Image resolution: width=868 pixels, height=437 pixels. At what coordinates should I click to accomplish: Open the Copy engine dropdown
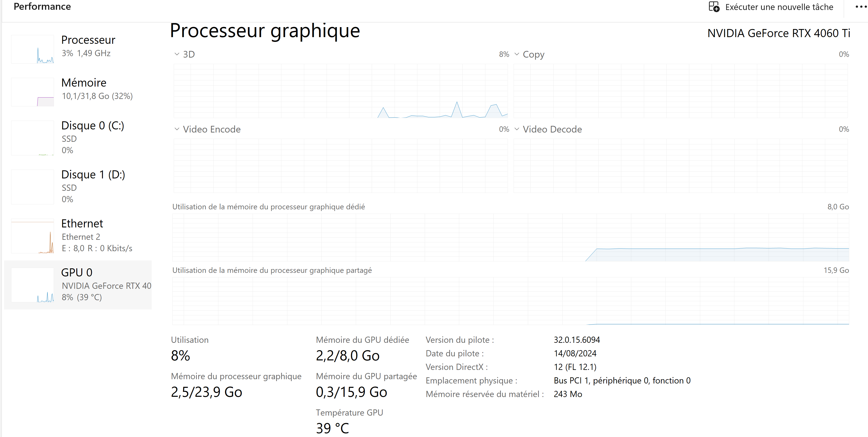pyautogui.click(x=517, y=54)
